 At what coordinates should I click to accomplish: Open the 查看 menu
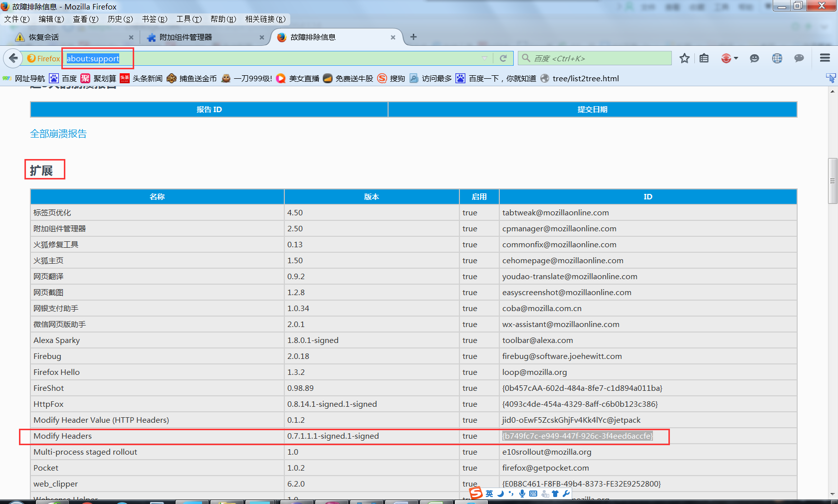point(86,19)
